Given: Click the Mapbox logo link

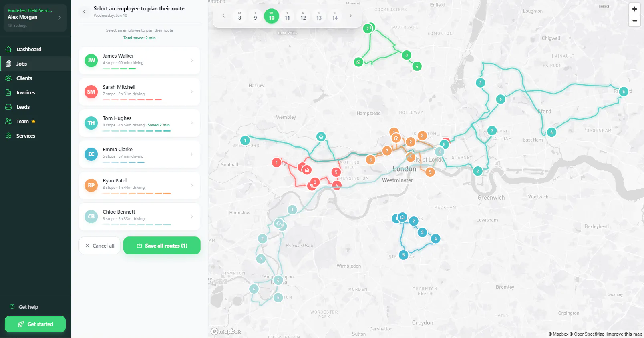Looking at the screenshot, I should click(226, 331).
